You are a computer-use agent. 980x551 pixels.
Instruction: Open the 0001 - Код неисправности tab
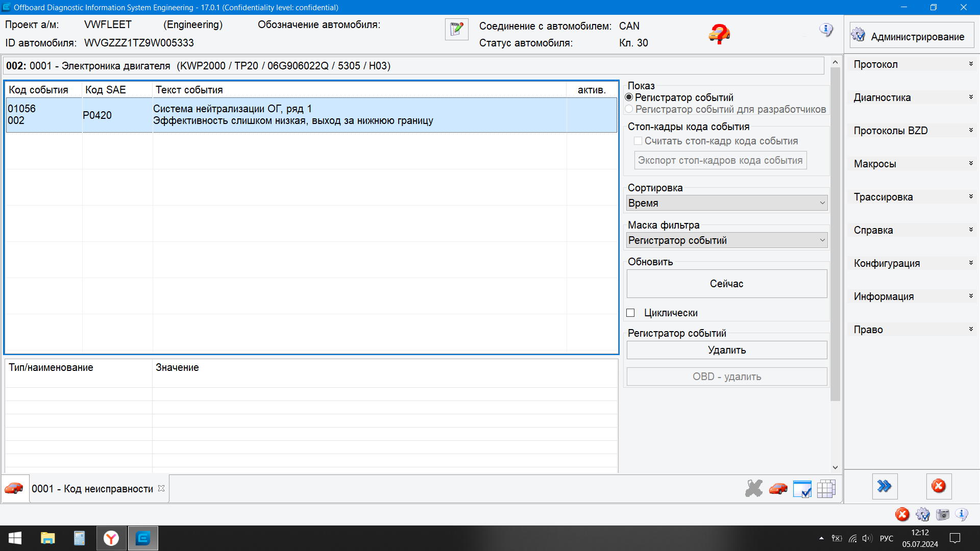[92, 489]
